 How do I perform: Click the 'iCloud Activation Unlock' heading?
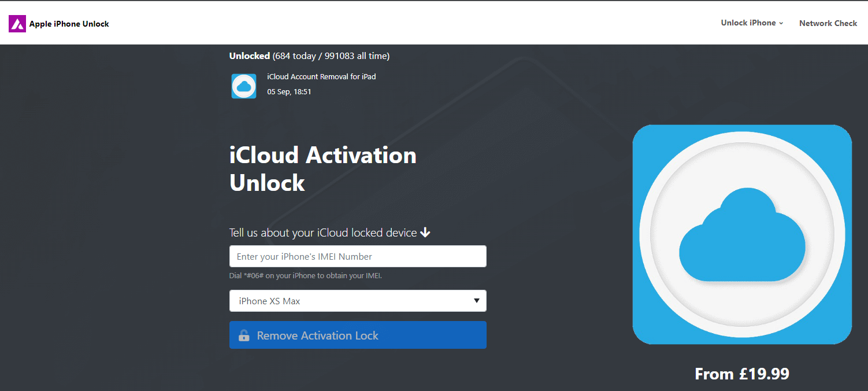(x=322, y=169)
